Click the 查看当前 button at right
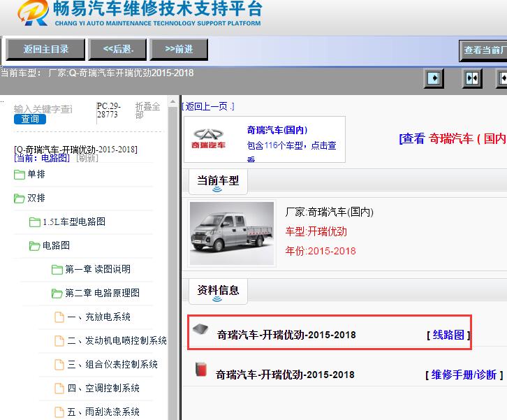 click(x=483, y=50)
